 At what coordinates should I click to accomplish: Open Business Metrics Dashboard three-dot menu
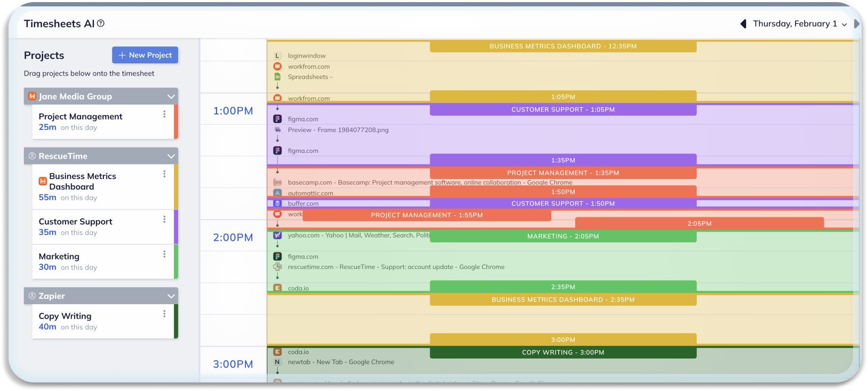click(x=164, y=174)
